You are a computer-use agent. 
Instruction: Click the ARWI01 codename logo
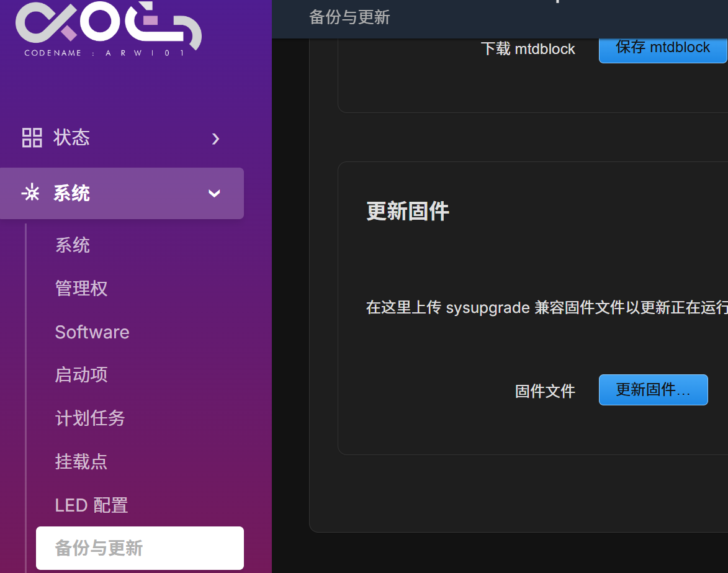pyautogui.click(x=108, y=29)
